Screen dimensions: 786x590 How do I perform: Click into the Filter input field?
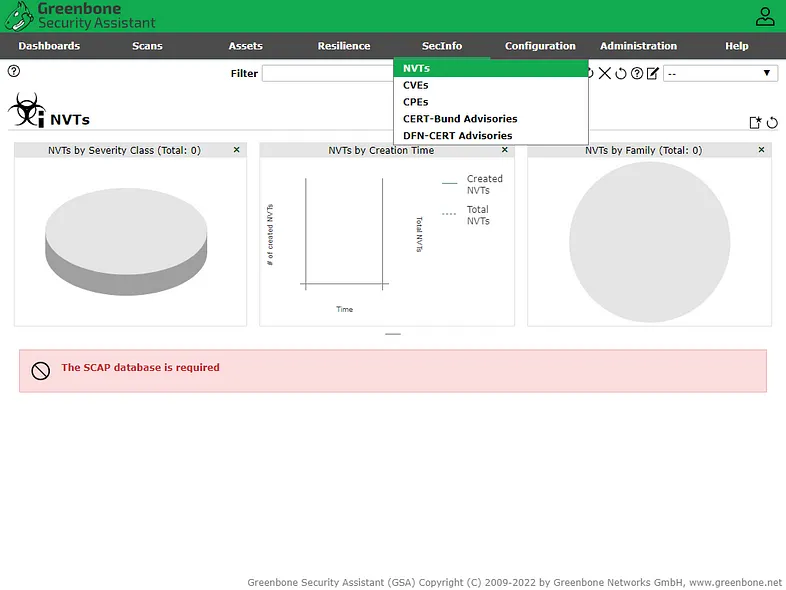tap(328, 74)
